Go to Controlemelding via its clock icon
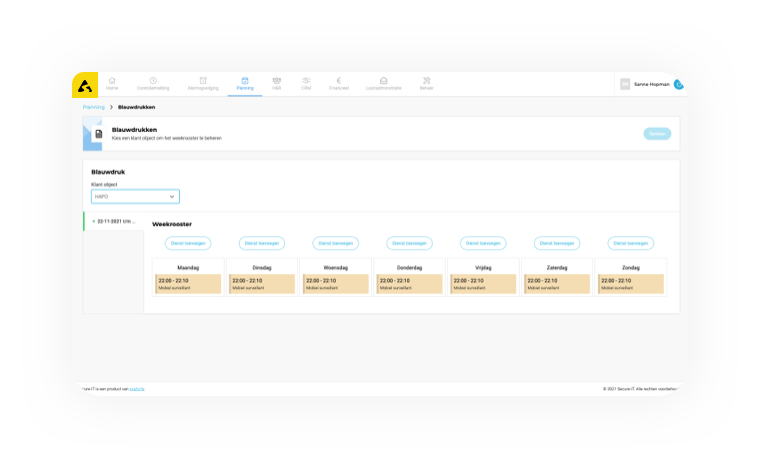The image size is (760, 468). tap(153, 80)
